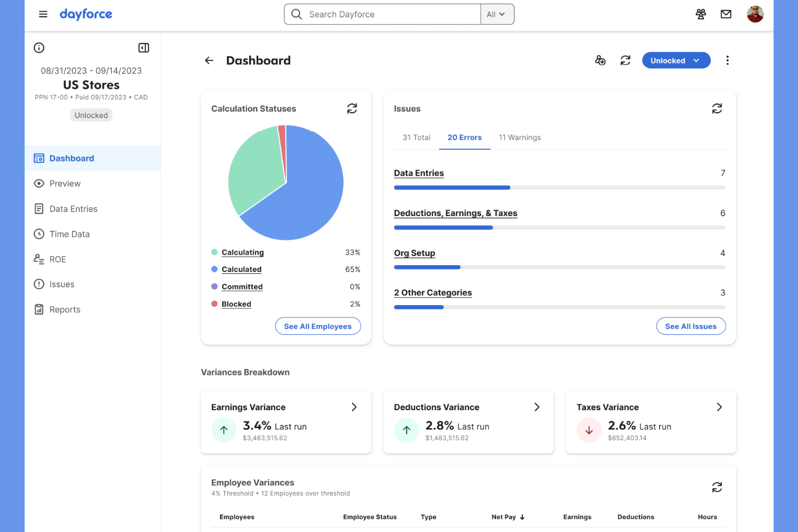Click the Type column header
Screen dimensions: 798x532
point(429,517)
